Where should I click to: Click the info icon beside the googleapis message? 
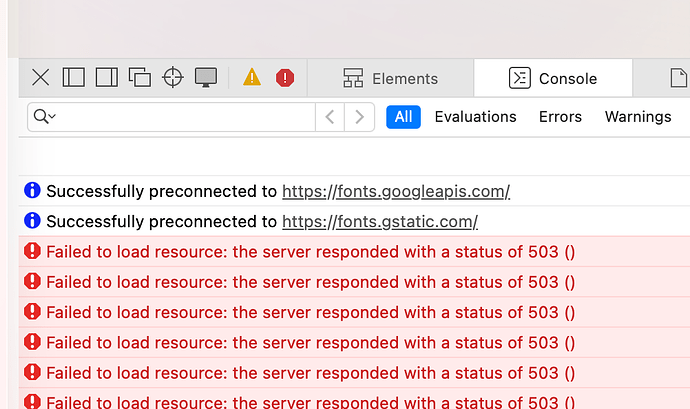(x=32, y=190)
